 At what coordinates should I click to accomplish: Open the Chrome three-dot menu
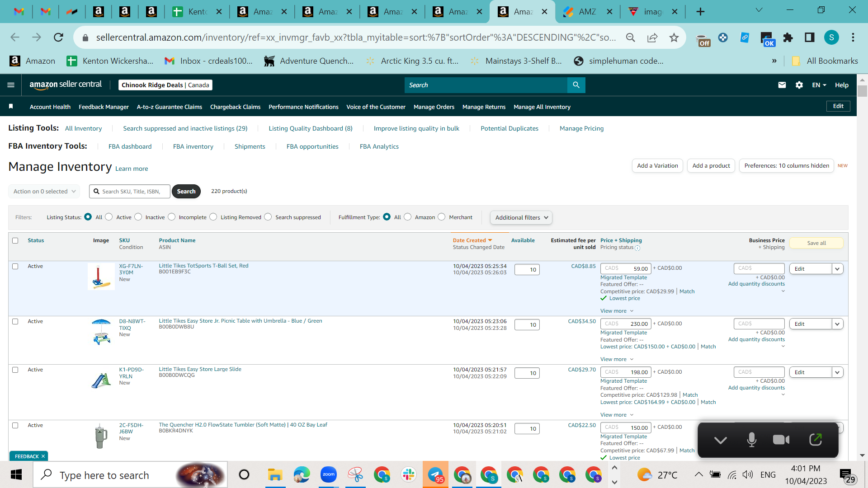click(853, 38)
